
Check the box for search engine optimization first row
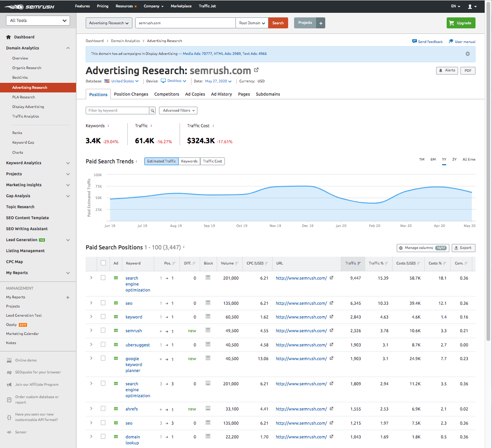[x=103, y=278]
